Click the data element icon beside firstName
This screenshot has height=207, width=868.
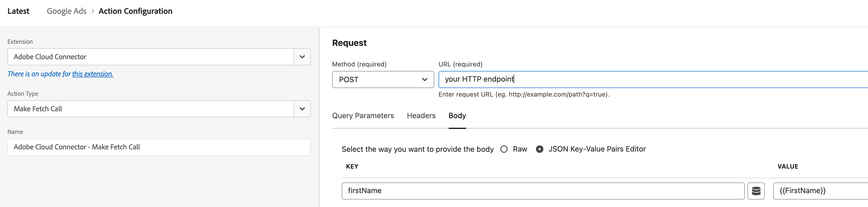pyautogui.click(x=756, y=191)
